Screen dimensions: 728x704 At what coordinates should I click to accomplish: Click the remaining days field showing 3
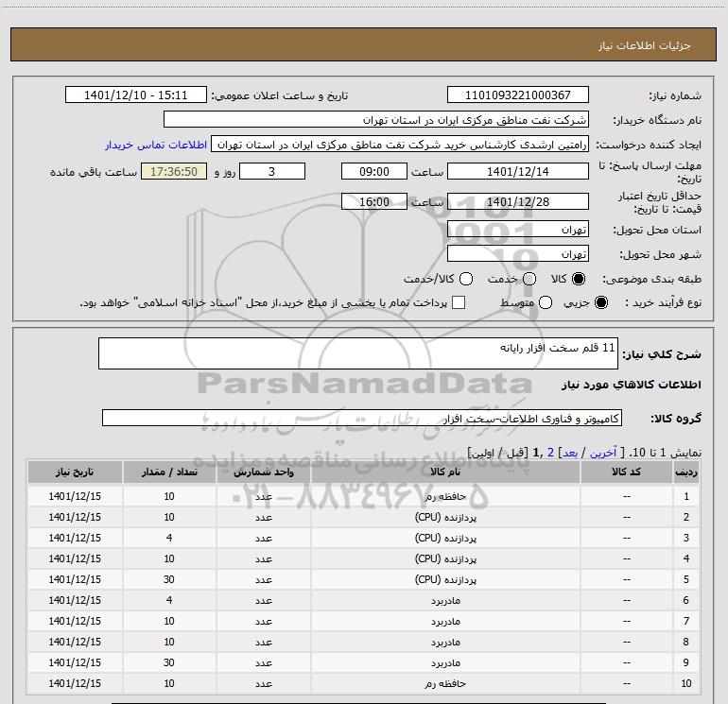(x=272, y=171)
